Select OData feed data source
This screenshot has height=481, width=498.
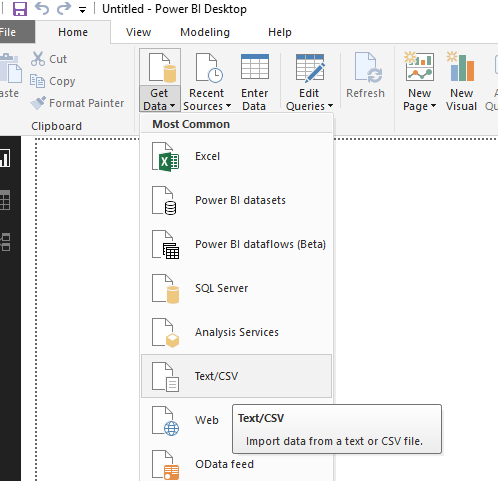click(237, 464)
